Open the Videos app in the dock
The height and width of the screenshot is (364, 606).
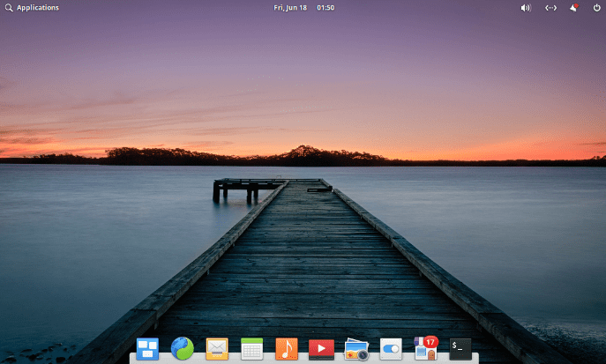(321, 349)
